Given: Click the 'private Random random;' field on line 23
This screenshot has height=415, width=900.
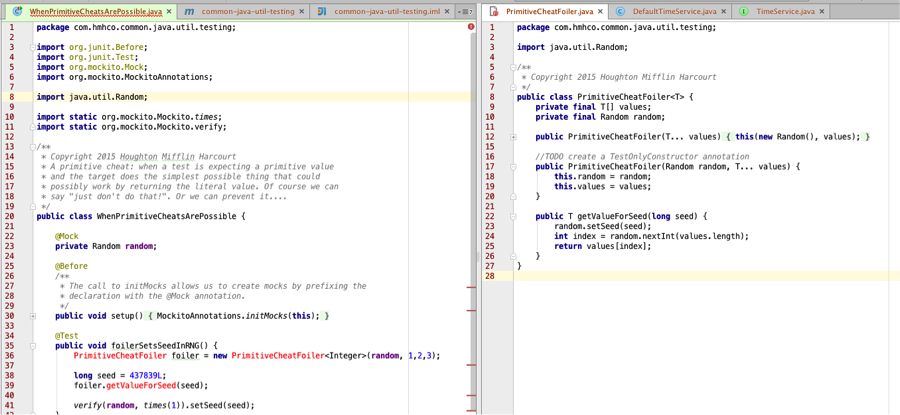Looking at the screenshot, I should (106, 246).
